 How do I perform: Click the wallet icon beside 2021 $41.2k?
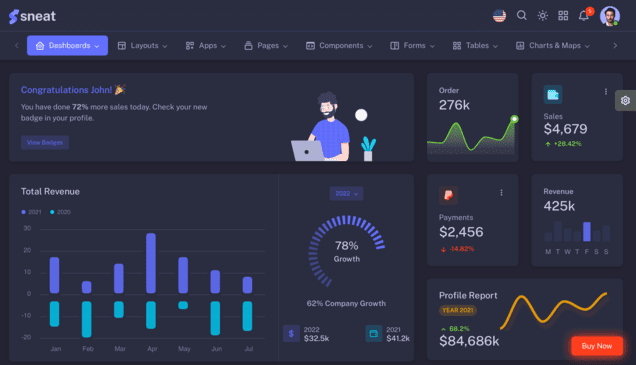tap(374, 334)
